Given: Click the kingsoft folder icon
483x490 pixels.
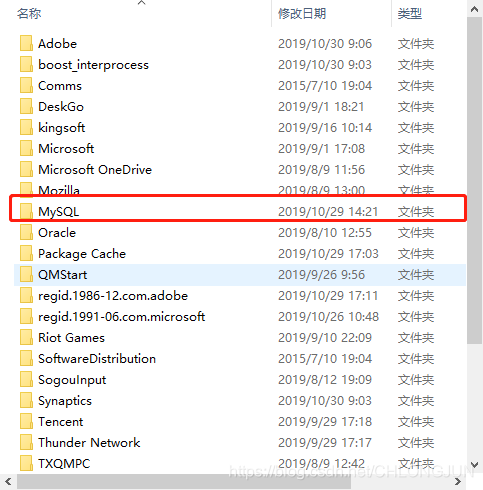Looking at the screenshot, I should point(26,127).
